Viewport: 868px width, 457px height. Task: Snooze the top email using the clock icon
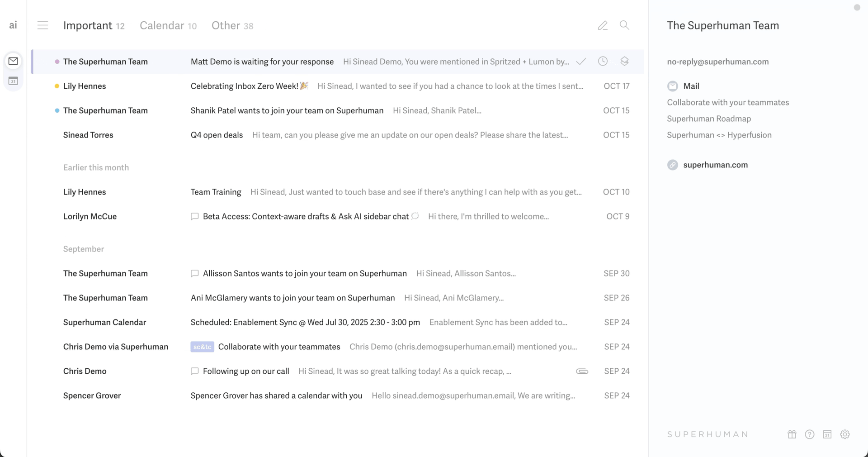click(603, 61)
